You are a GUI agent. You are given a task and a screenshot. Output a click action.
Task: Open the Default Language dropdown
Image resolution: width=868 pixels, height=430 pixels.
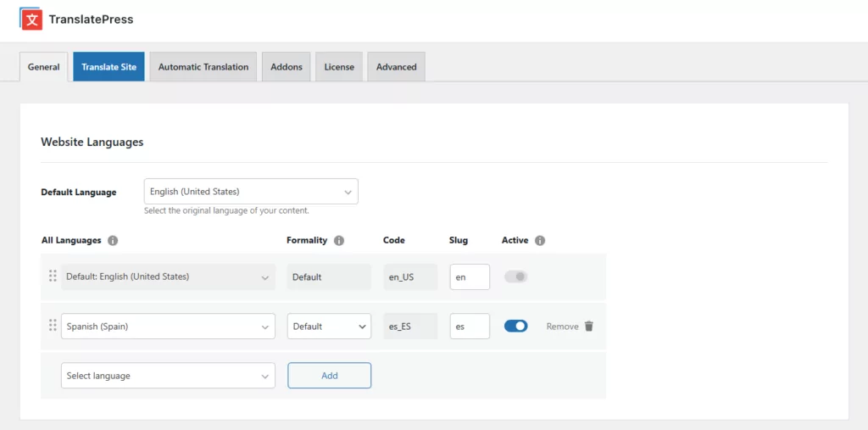[251, 192]
